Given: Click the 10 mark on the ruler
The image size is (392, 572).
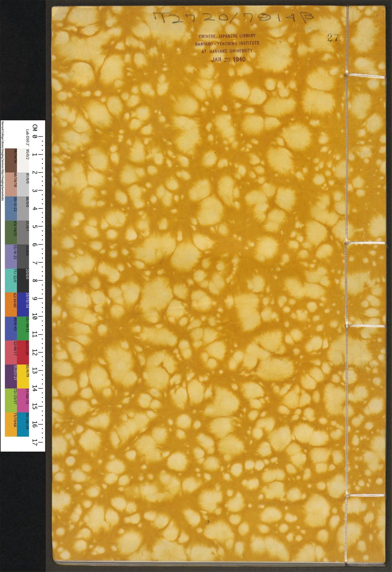Looking at the screenshot, I should [35, 317].
